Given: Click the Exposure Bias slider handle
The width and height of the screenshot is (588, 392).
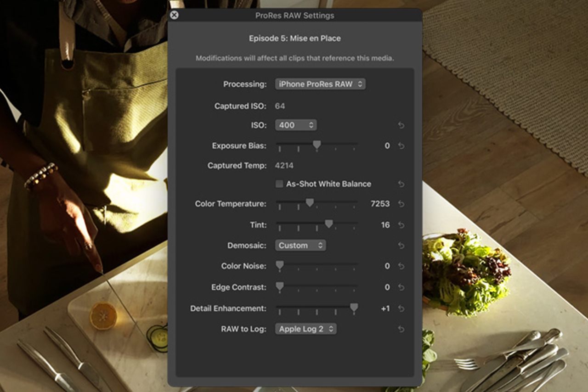Looking at the screenshot, I should 317,145.
